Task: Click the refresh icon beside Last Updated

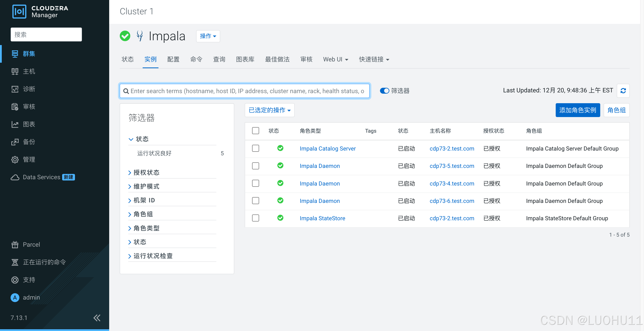Action: (x=623, y=91)
